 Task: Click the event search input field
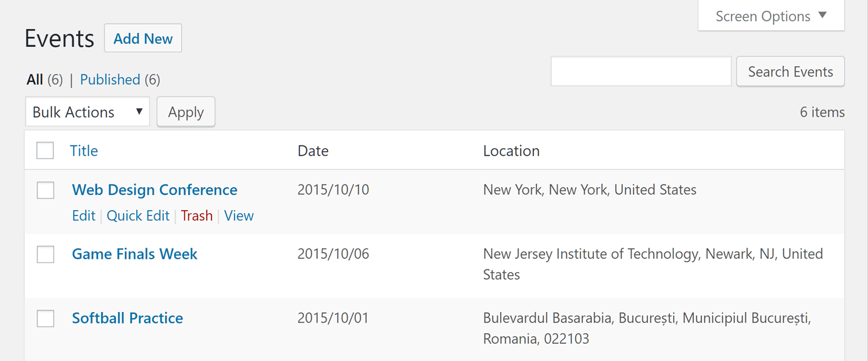coord(641,71)
